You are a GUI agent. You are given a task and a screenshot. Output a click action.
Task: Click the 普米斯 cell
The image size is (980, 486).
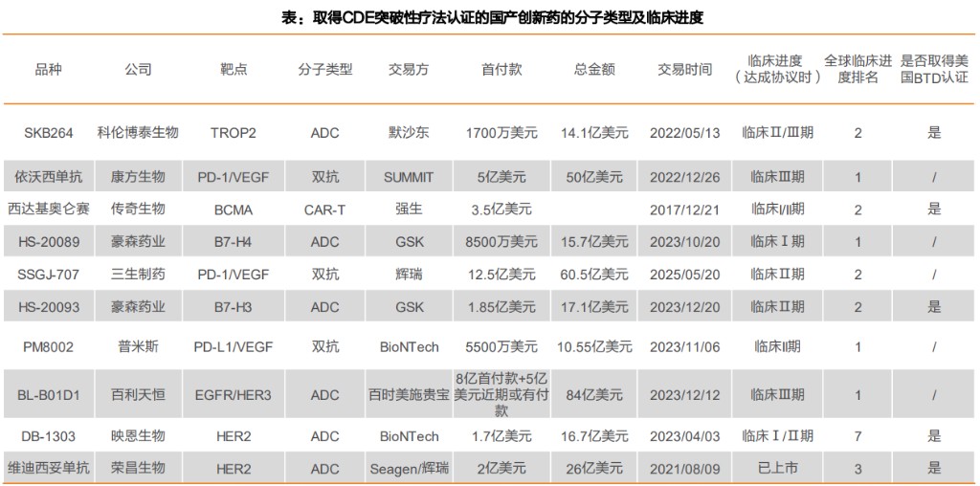[138, 346]
